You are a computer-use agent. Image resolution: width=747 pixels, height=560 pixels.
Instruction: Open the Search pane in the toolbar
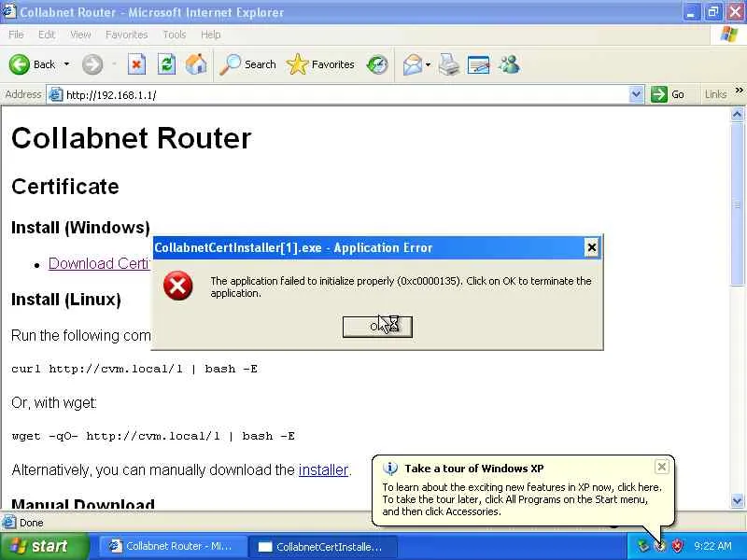pyautogui.click(x=247, y=64)
